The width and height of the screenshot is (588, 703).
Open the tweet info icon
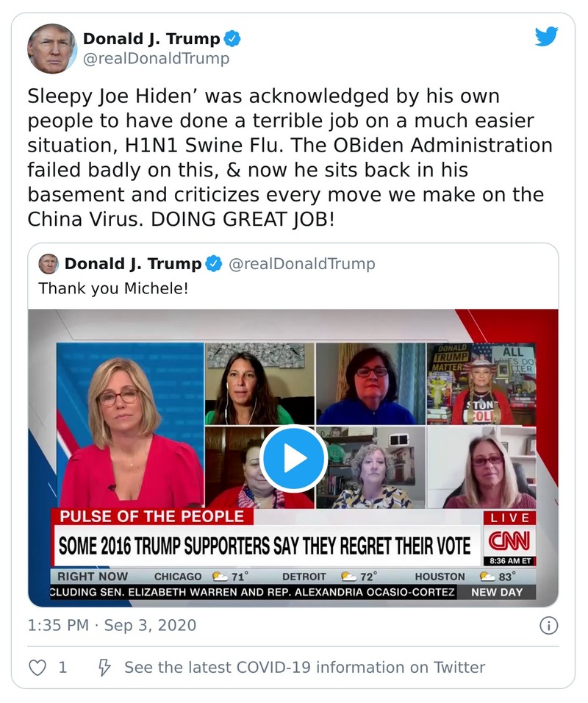(x=548, y=624)
